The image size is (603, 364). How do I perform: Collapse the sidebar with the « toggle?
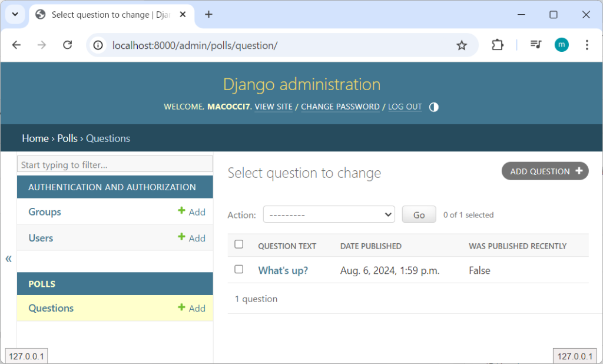point(8,259)
